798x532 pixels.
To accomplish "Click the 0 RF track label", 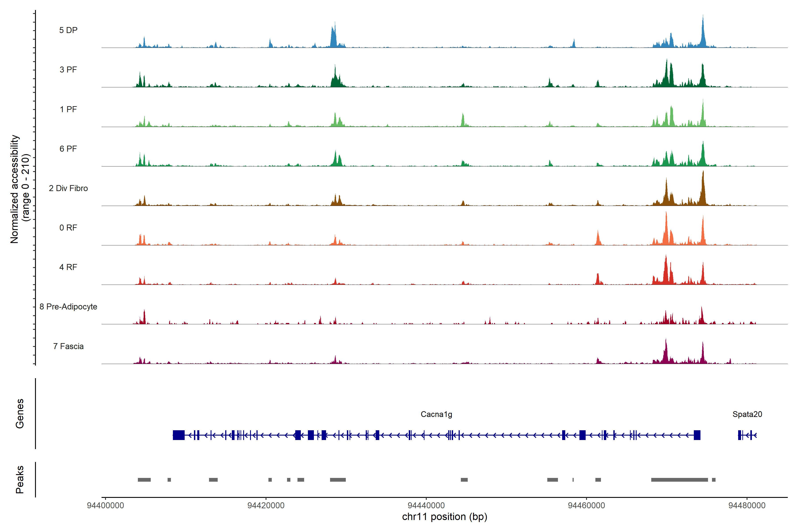I will point(68,228).
